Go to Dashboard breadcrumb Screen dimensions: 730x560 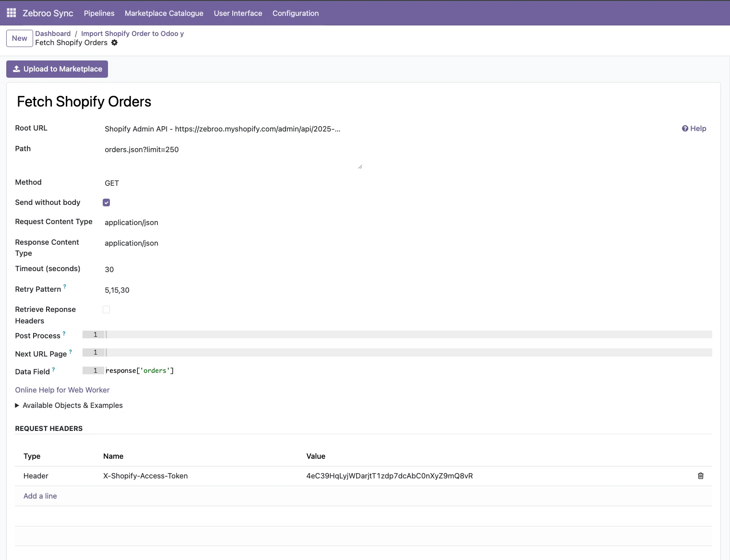53,34
